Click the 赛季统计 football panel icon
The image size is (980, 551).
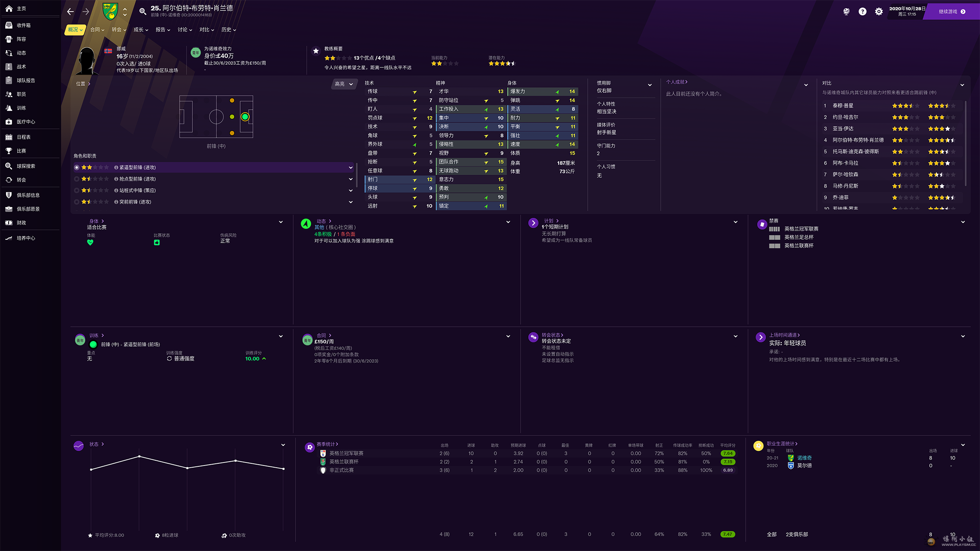(309, 447)
